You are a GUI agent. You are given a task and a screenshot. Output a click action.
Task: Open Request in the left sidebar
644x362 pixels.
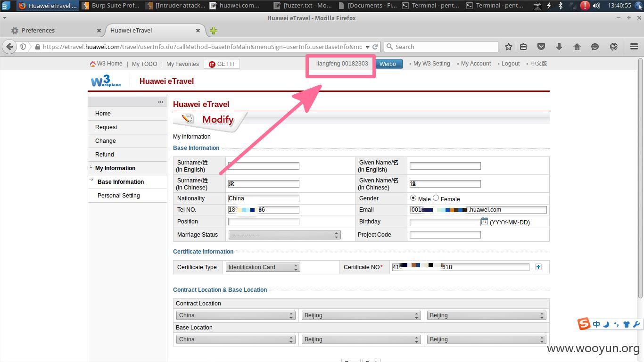(127, 127)
